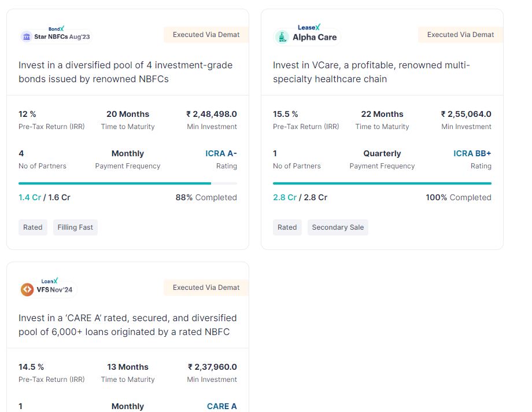This screenshot has width=532, height=412.
Task: Click the 'CARE A' rated loans description
Action: pyautogui.click(x=128, y=325)
